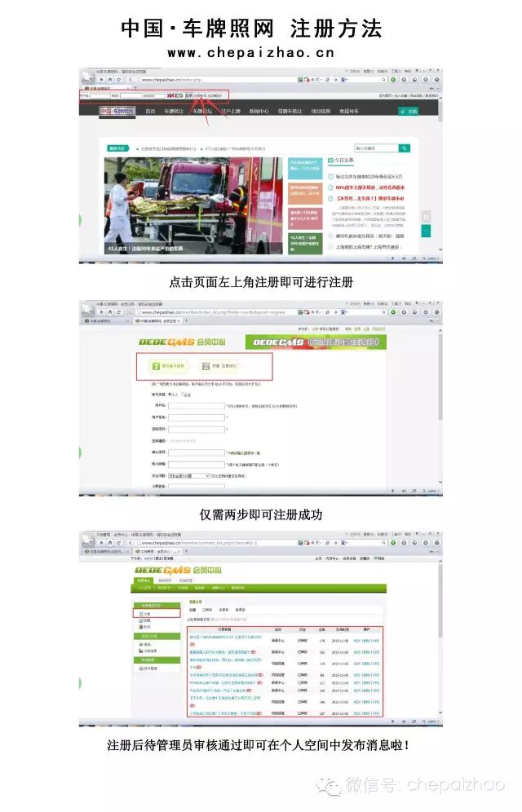The height and width of the screenshot is (812, 522).
Task: Open the red headline starting with 90%的车主
Action: click(369, 188)
